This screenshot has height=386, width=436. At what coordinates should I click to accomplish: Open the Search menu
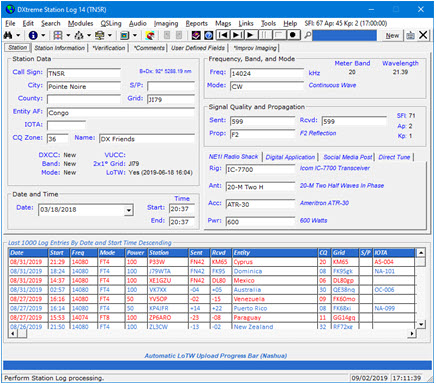(x=51, y=23)
